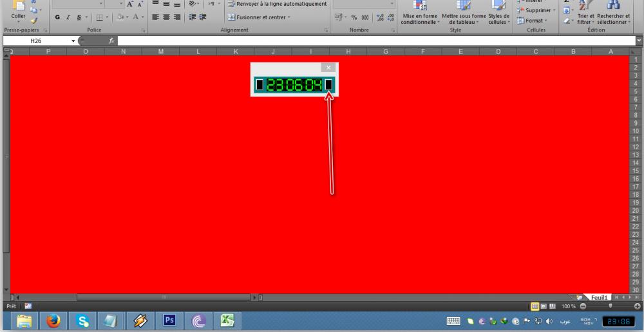Click the fx insert function button
This screenshot has height=332, width=644.
pos(111,41)
